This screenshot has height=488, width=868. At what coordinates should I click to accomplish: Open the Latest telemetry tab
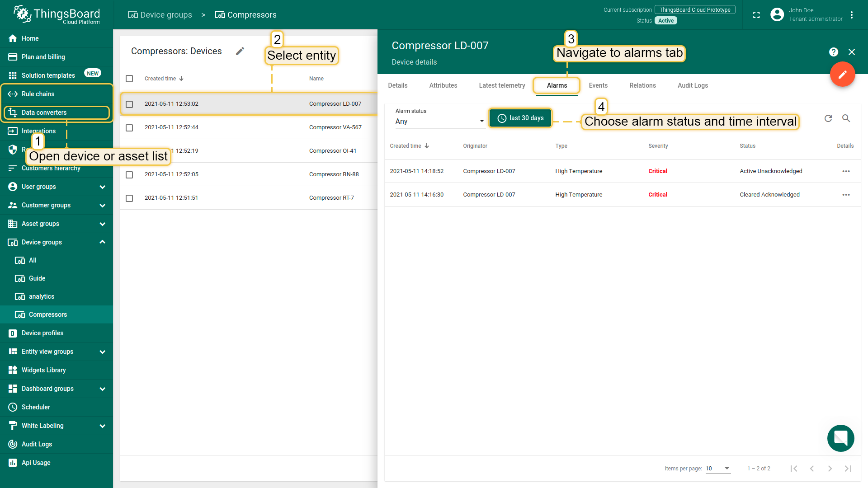click(x=502, y=85)
